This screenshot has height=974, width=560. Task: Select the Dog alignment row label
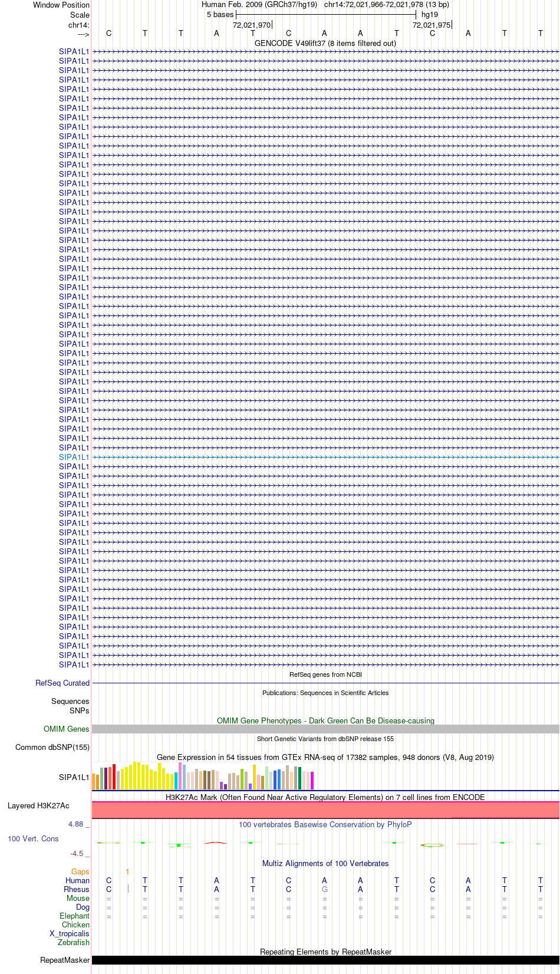coord(83,907)
